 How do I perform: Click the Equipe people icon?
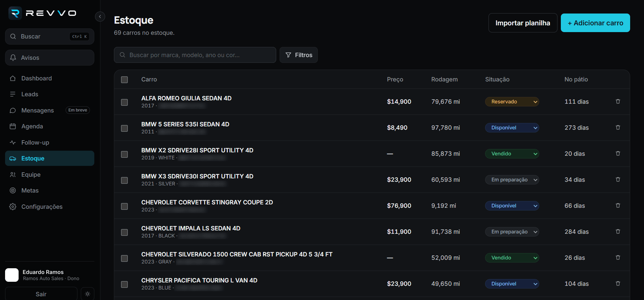pos(13,175)
